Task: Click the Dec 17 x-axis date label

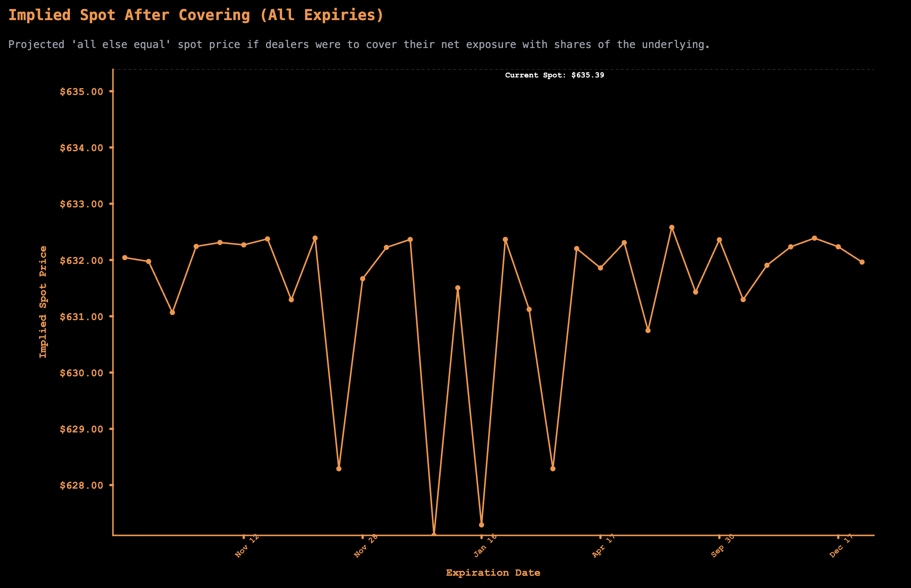Action: 841,546
